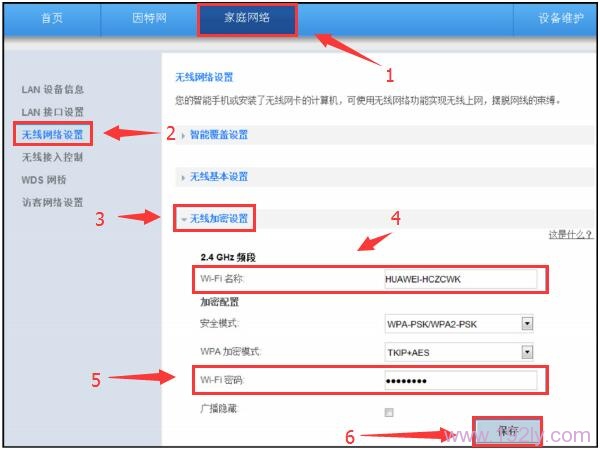Collapse the 无线加密设置 section
The width and height of the screenshot is (600, 450).
pyautogui.click(x=218, y=218)
